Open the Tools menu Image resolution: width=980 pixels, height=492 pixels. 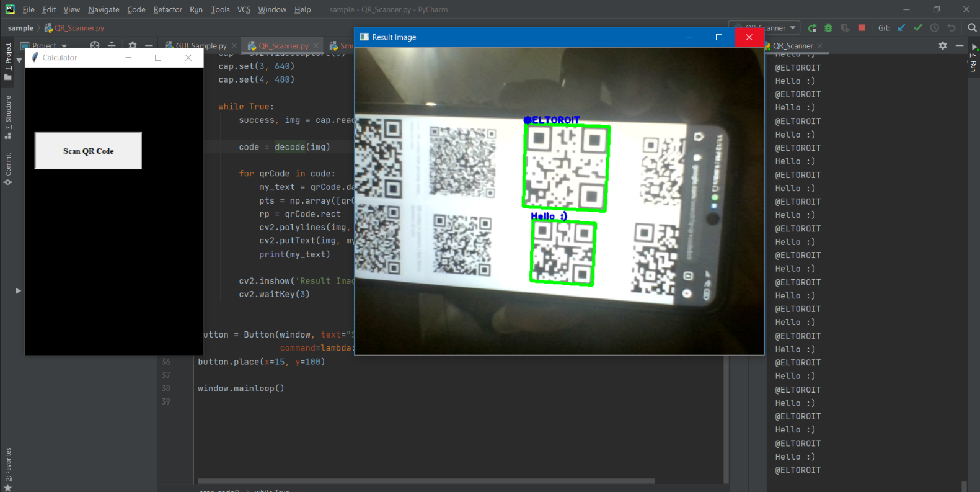[220, 10]
